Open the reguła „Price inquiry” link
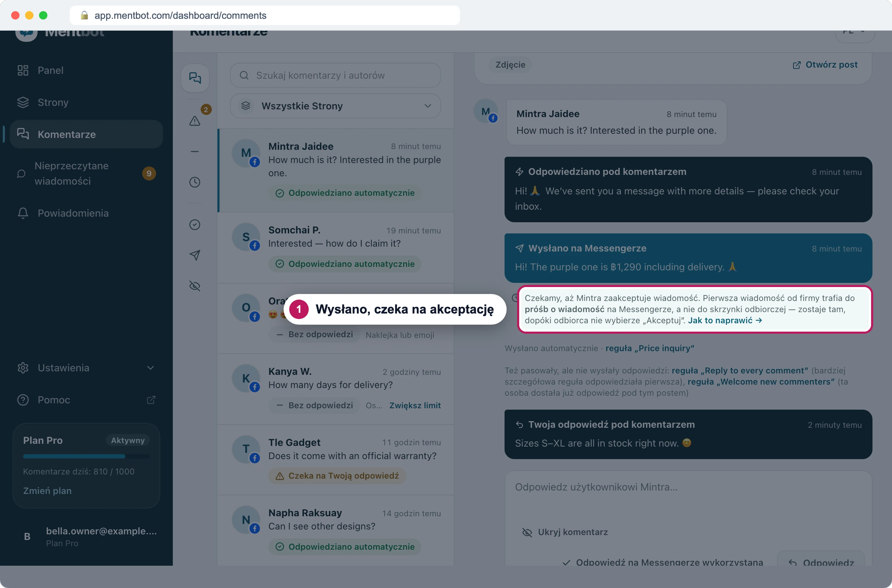The height and width of the screenshot is (588, 892). pos(650,348)
